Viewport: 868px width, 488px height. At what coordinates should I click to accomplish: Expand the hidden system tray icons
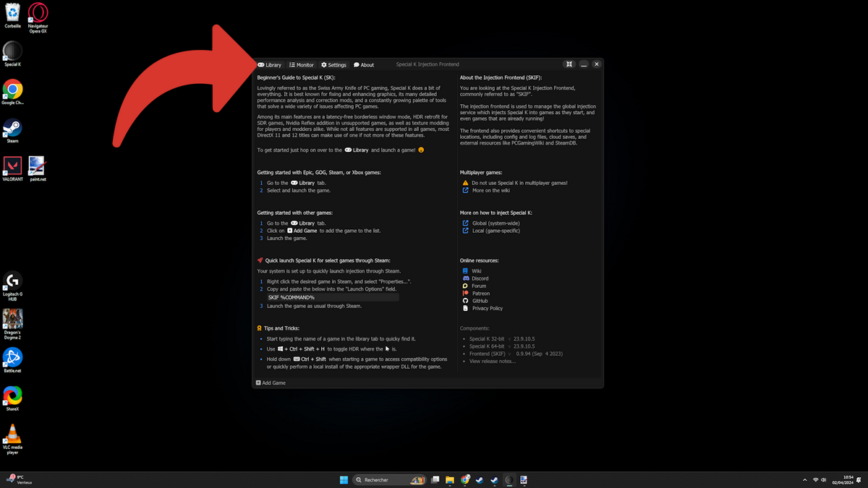click(x=805, y=480)
